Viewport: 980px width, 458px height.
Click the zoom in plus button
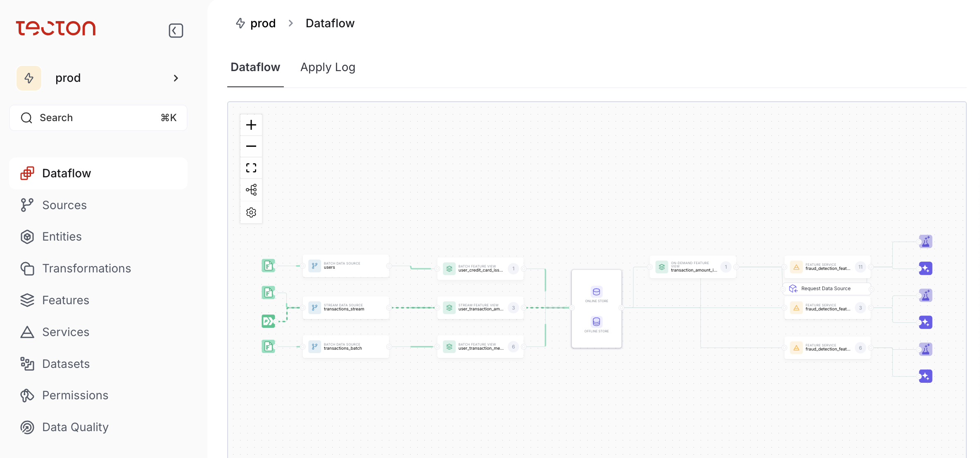[251, 125]
